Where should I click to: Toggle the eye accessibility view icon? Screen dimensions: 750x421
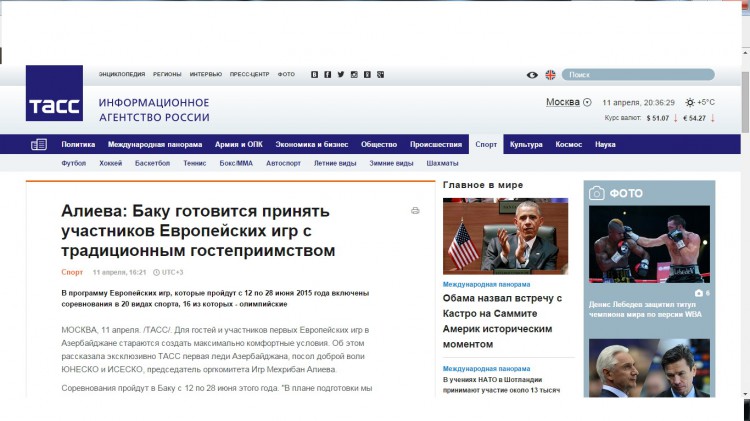(532, 75)
